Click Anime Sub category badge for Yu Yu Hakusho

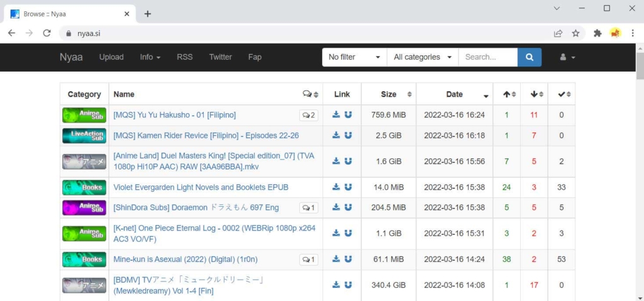click(84, 115)
